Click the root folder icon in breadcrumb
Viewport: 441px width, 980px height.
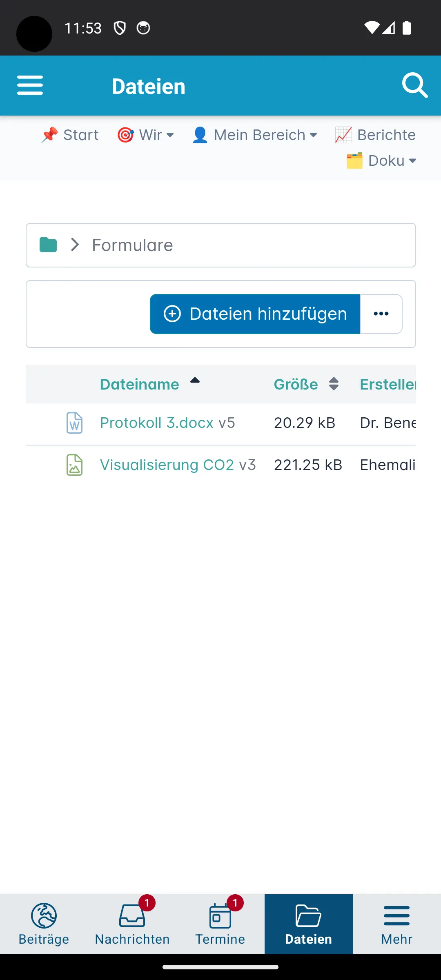pos(48,245)
